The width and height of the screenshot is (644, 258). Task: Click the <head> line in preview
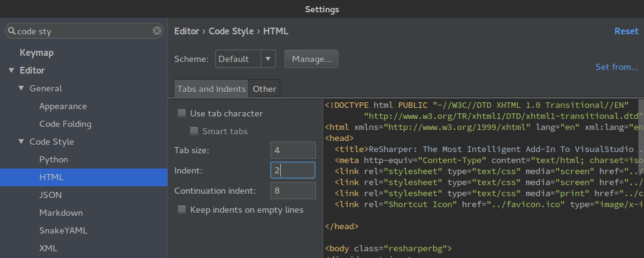(339, 138)
